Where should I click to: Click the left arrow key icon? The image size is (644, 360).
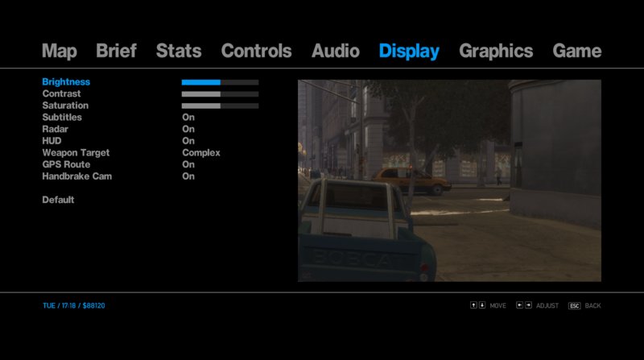(519, 305)
